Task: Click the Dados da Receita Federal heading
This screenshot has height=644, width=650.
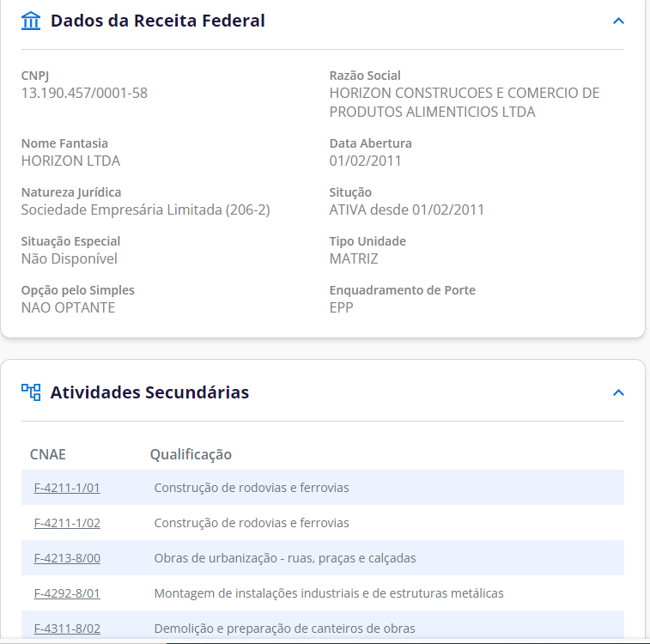Action: 157,21
